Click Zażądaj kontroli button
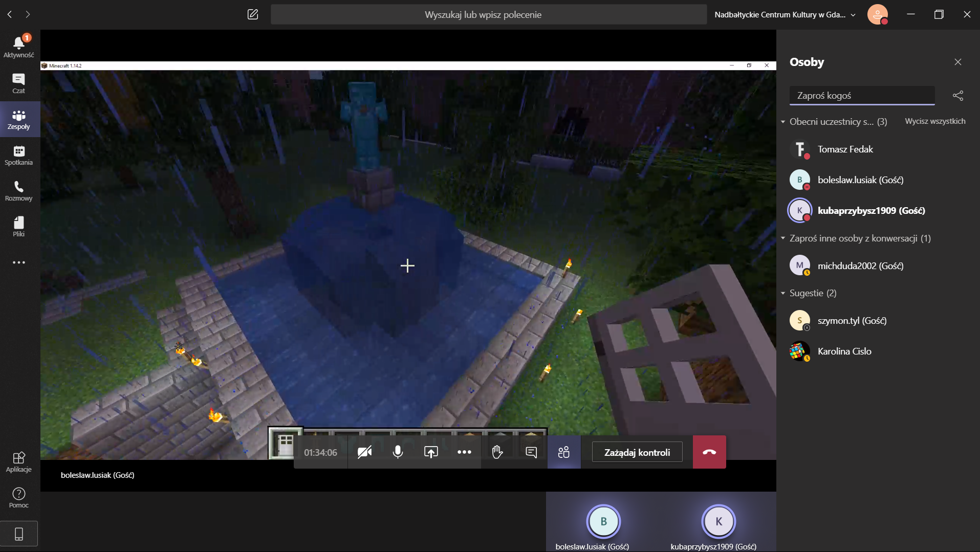The height and width of the screenshot is (552, 980). click(x=637, y=452)
